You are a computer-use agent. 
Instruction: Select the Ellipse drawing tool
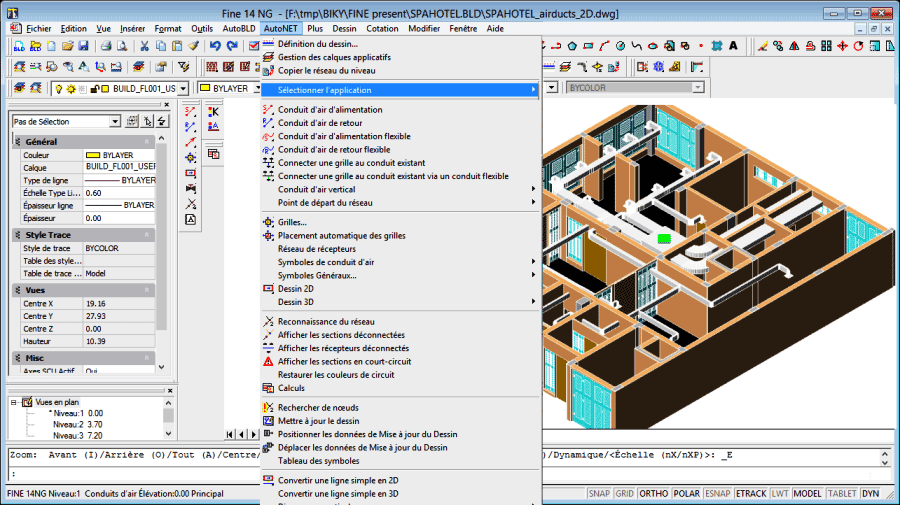point(653,46)
